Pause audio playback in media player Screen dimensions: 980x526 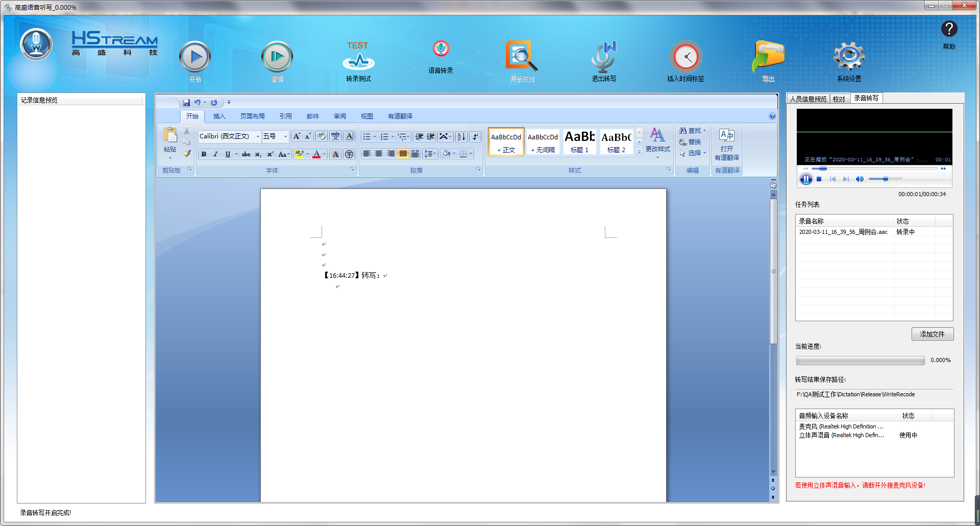click(x=805, y=179)
